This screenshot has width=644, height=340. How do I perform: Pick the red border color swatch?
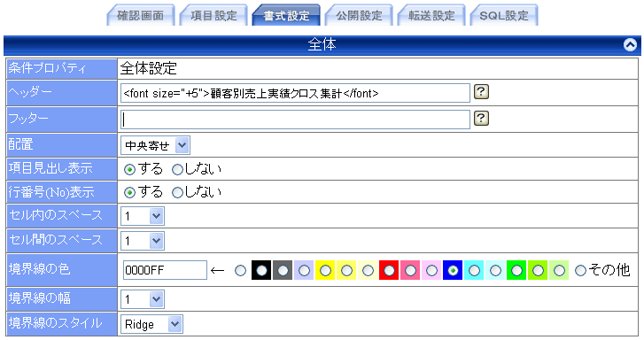(389, 270)
